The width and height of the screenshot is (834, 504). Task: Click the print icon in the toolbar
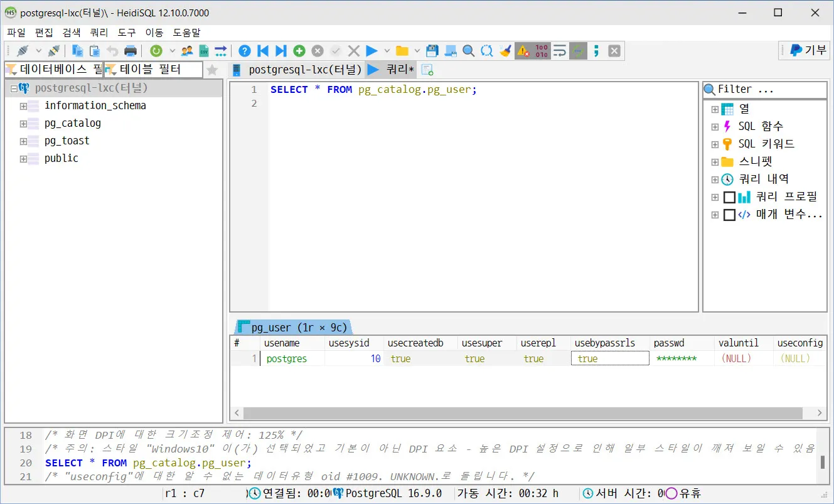pyautogui.click(x=131, y=51)
